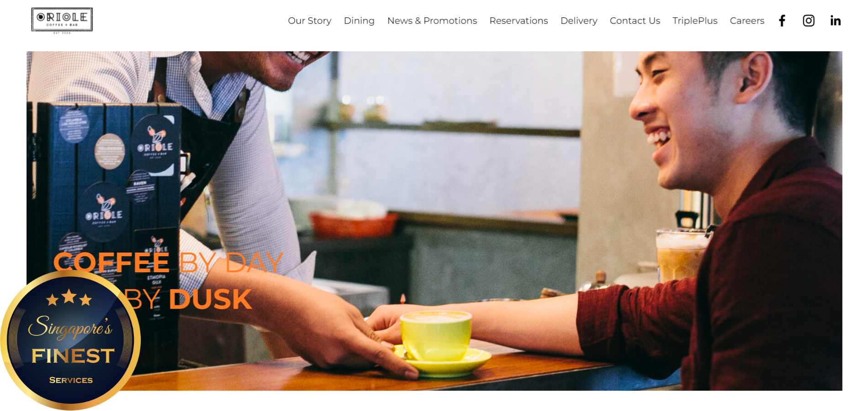Image resolution: width=868 pixels, height=411 pixels.
Task: Open the Facebook page icon
Action: [782, 21]
